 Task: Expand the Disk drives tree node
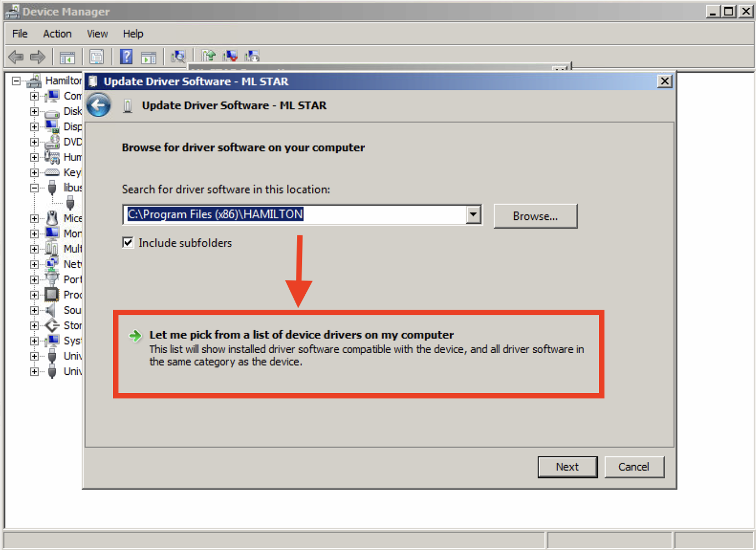coord(34,111)
